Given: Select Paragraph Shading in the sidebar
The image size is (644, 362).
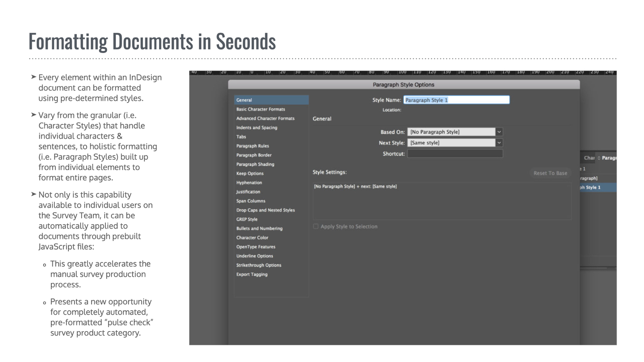Looking at the screenshot, I should pyautogui.click(x=255, y=164).
